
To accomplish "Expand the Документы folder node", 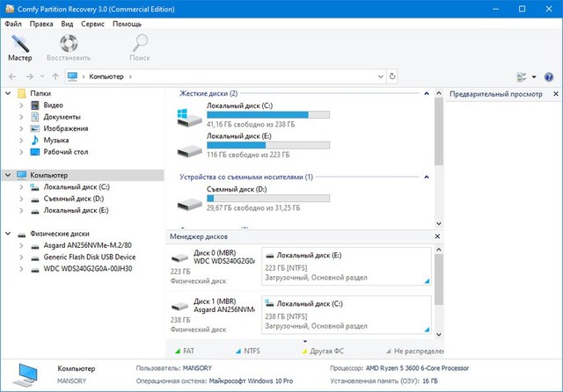I will coord(21,117).
